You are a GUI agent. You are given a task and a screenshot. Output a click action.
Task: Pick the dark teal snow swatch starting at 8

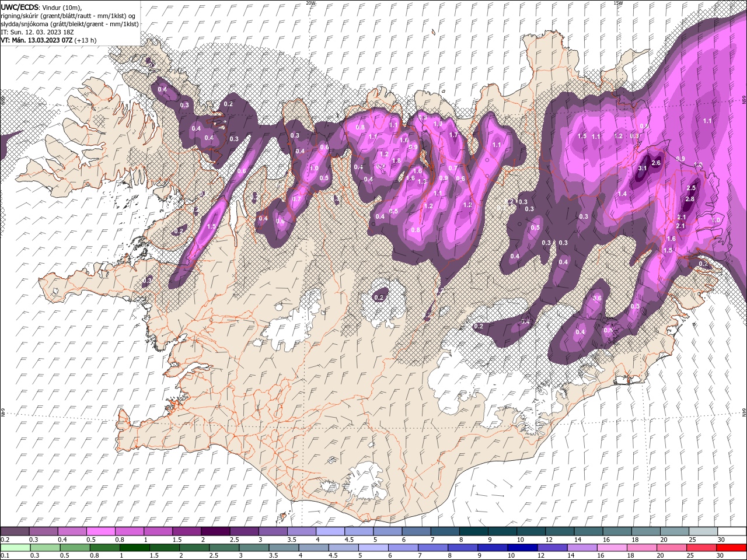tap(473, 531)
